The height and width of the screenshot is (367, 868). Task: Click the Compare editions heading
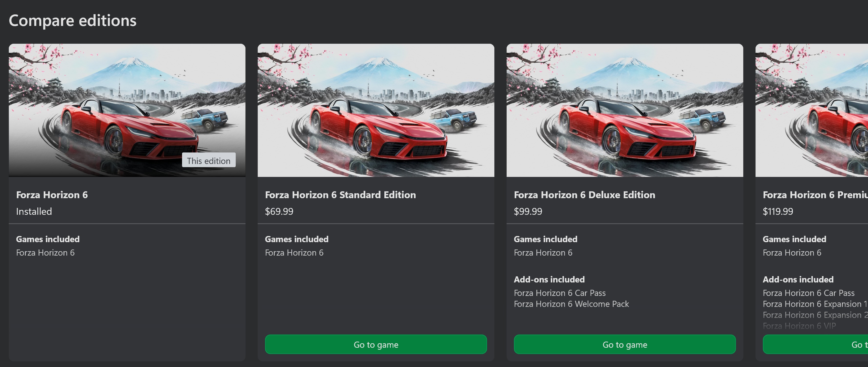pos(72,21)
